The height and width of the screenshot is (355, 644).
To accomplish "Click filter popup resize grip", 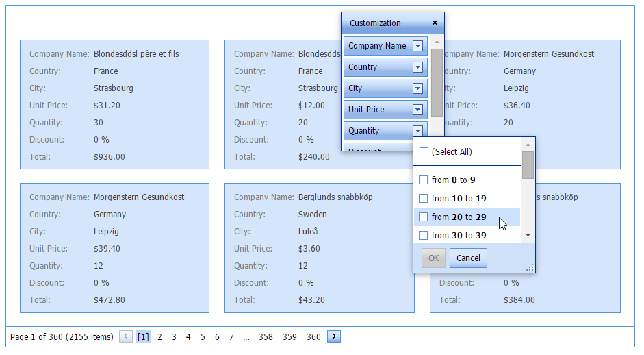I will pos(530,268).
